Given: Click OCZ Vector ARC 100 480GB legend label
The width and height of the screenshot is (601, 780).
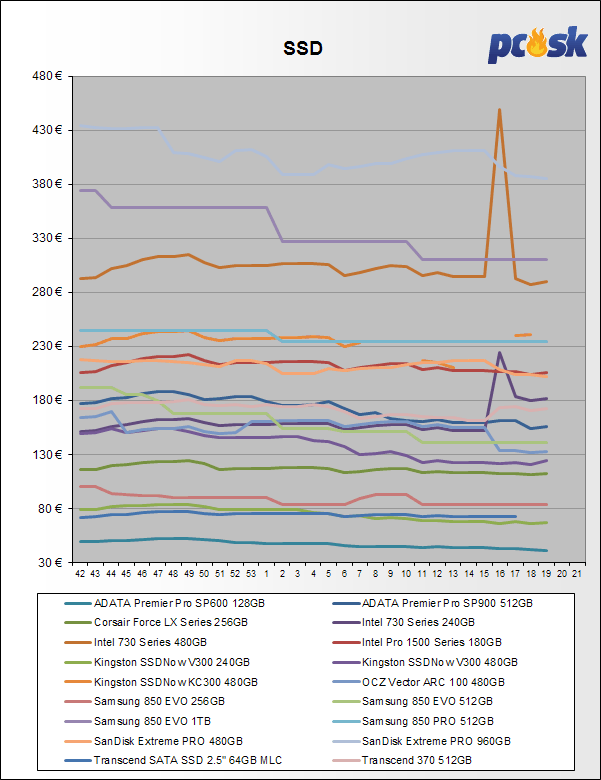Looking at the screenshot, I should click(x=433, y=682).
